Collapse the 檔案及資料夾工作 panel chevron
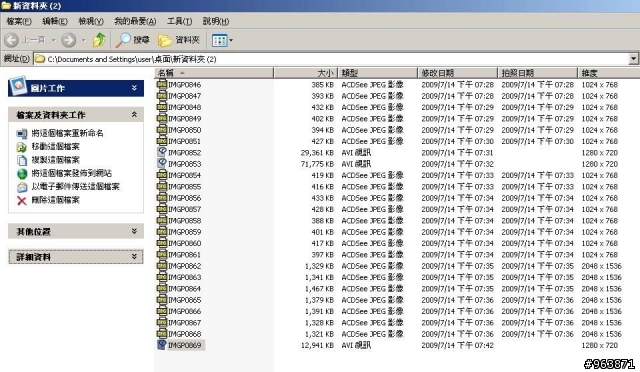The width and height of the screenshot is (640, 372). 134,115
